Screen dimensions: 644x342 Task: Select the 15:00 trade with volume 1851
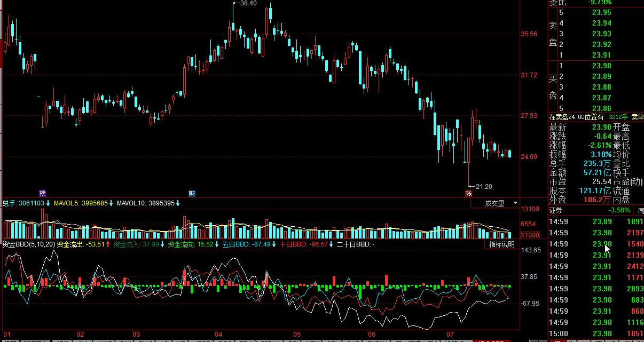pyautogui.click(x=596, y=333)
